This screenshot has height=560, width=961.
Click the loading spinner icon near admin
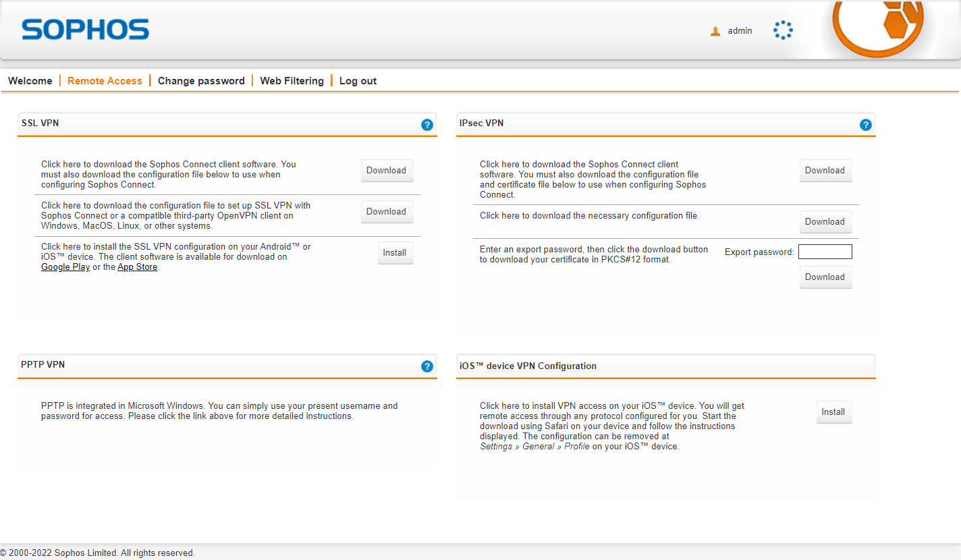[x=783, y=30]
